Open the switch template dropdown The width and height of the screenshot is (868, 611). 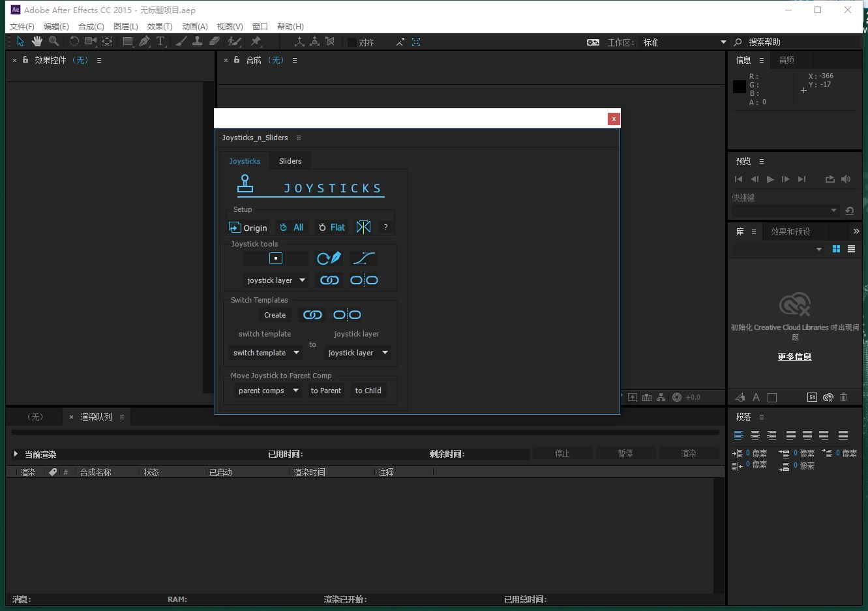point(265,353)
